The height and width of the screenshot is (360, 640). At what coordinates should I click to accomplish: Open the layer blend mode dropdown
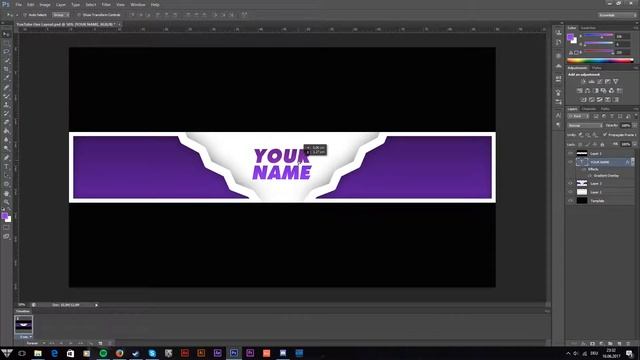point(585,125)
